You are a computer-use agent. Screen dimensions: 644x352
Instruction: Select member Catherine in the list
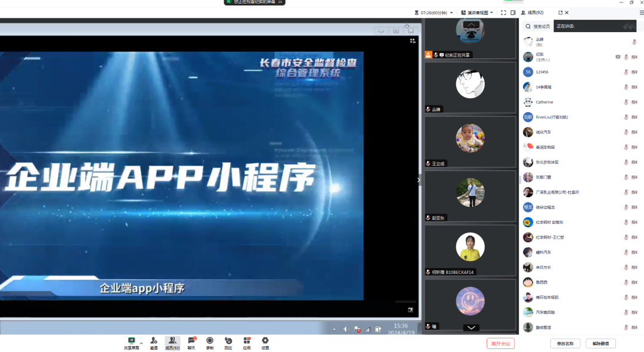(x=580, y=102)
